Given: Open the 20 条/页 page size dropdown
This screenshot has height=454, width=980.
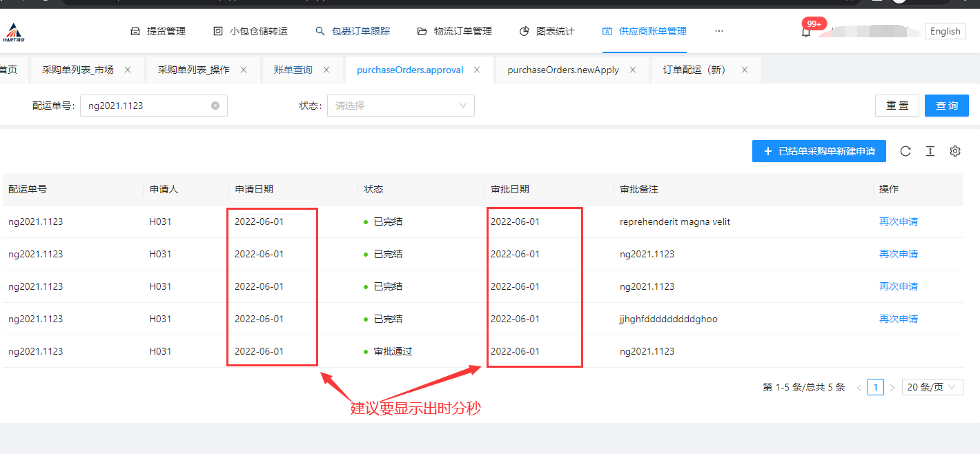Looking at the screenshot, I should (x=932, y=387).
